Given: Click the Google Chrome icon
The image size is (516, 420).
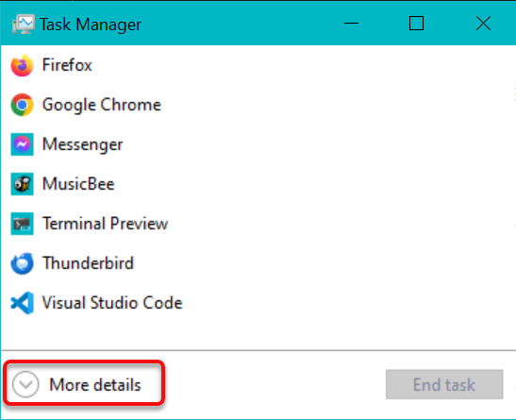Looking at the screenshot, I should click(22, 105).
